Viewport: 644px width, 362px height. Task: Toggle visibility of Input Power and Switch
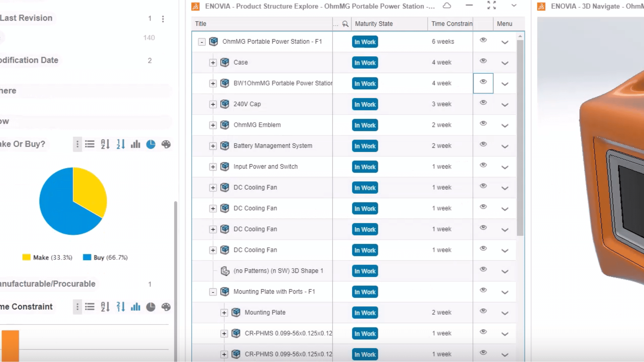pos(483,165)
